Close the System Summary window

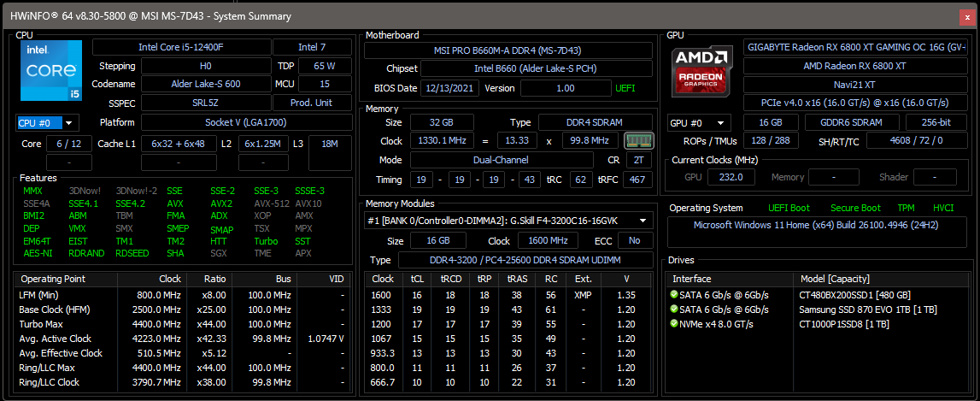[968, 17]
